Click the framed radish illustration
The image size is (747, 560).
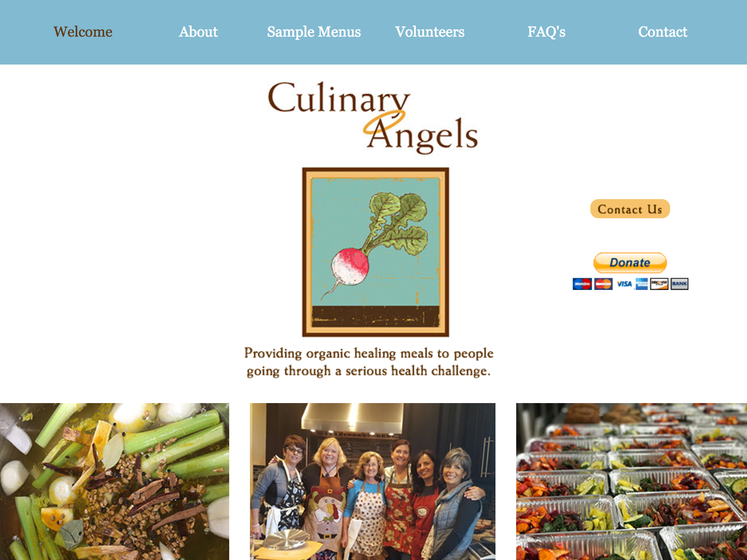point(375,252)
